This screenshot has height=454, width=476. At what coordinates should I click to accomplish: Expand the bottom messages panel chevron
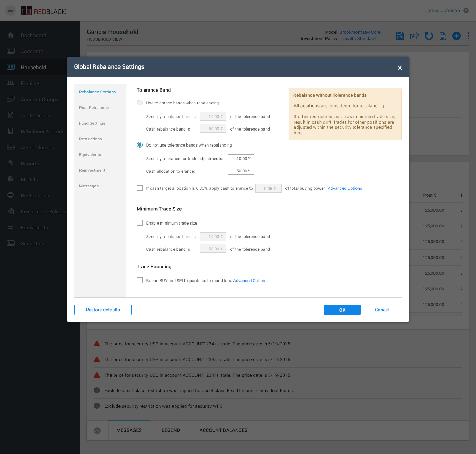pos(97,431)
